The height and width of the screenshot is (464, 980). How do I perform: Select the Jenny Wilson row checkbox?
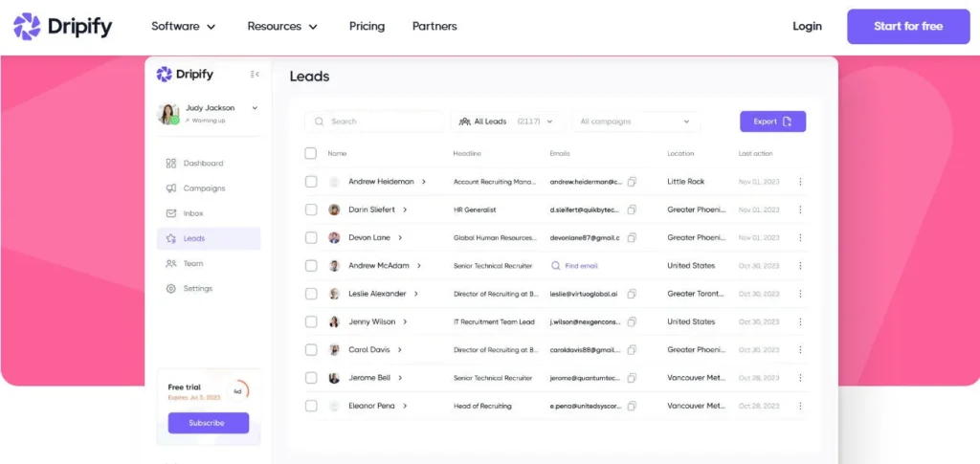pyautogui.click(x=311, y=321)
